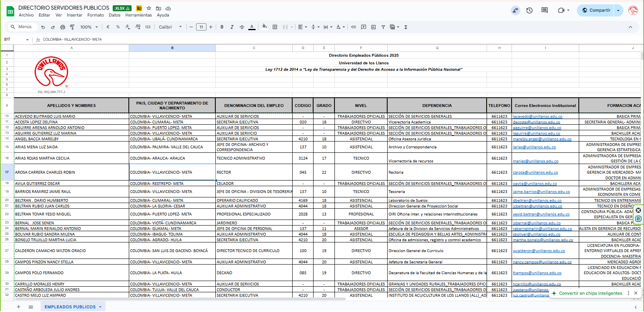Undo the last action

click(x=43, y=27)
